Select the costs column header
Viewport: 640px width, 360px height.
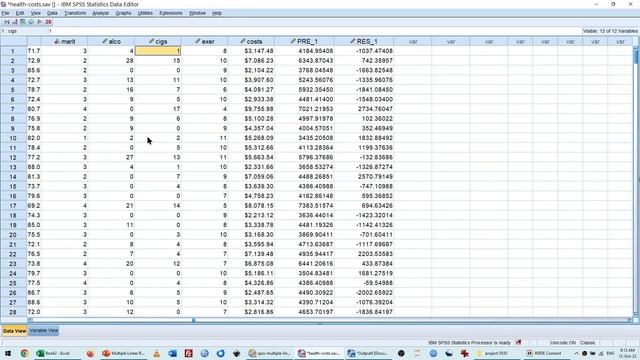[251, 41]
